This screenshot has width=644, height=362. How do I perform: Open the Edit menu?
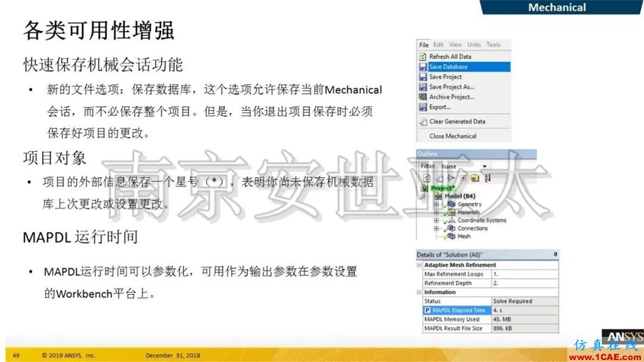coord(438,45)
